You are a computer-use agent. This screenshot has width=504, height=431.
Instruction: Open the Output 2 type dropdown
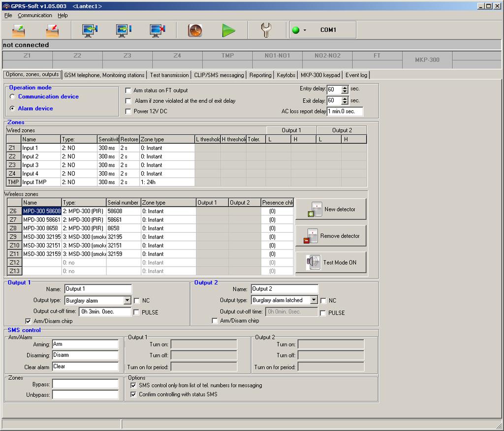coord(314,300)
